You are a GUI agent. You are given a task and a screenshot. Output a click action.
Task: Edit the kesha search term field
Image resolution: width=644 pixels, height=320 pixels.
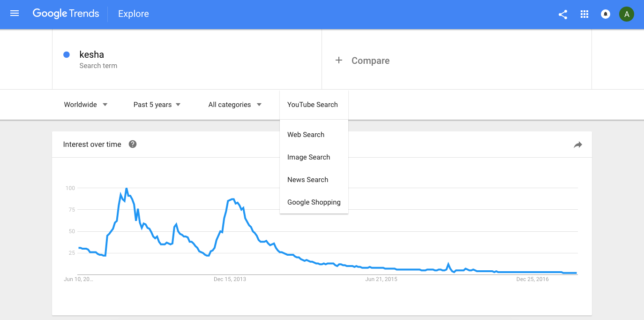92,55
